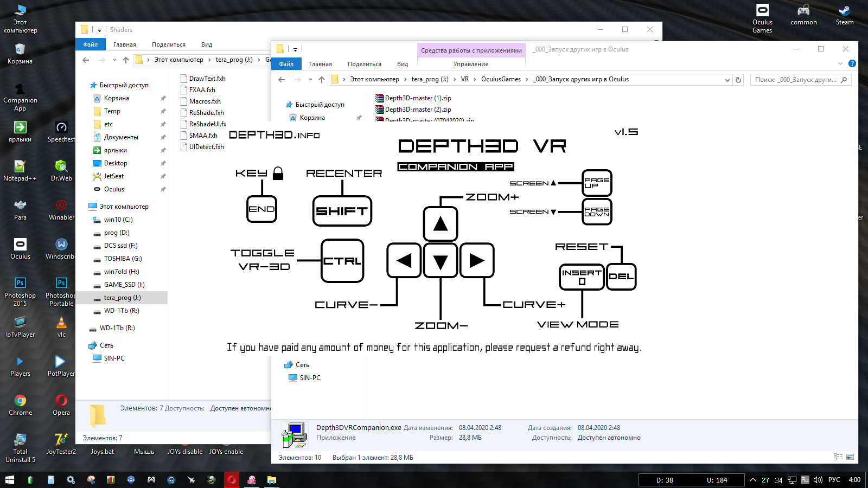Switch to the Вид ribbon tab
The image size is (868, 488).
(x=403, y=64)
